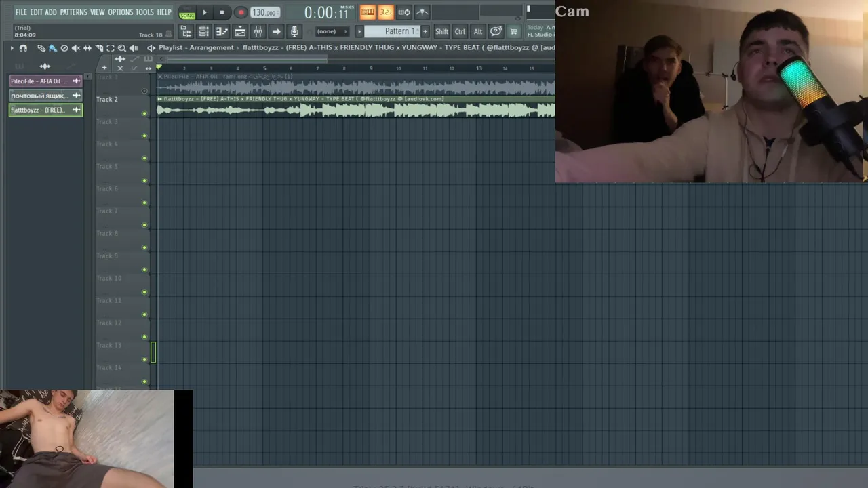
Task: Click the microphone one-click recording icon
Action: click(294, 31)
